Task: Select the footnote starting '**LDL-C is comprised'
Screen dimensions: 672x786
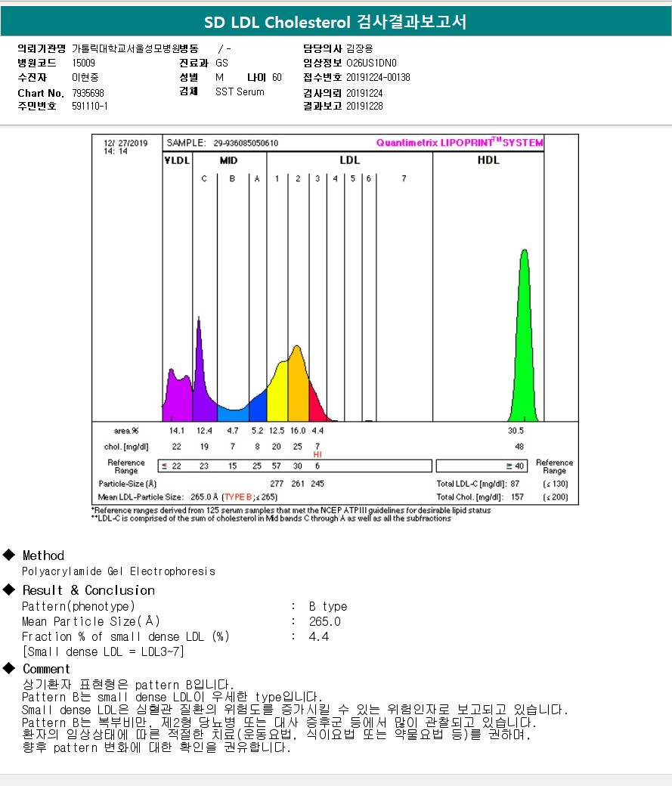Action: 271,518
